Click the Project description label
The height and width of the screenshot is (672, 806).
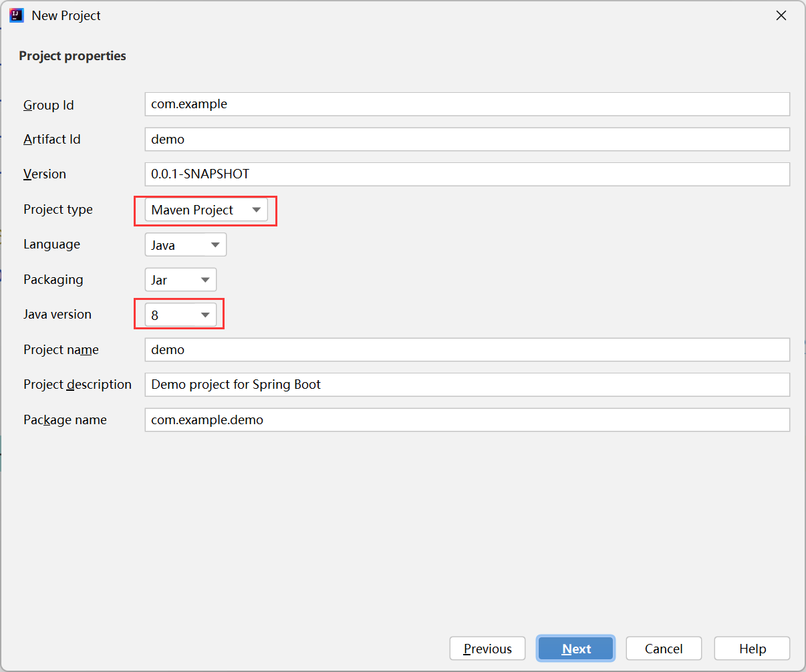78,384
